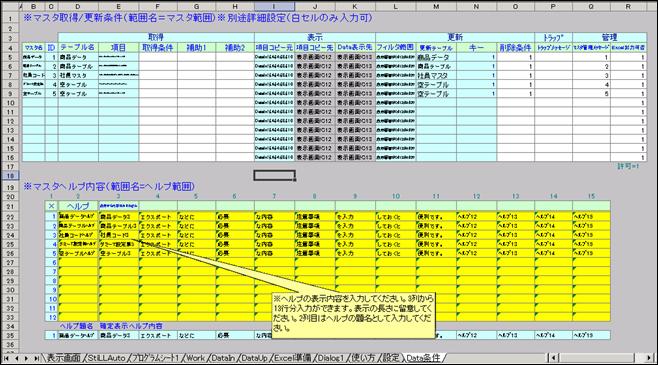Image resolution: width=658 pixels, height=365 pixels.
Task: Click the yellow help comment note box
Action: pos(353,315)
